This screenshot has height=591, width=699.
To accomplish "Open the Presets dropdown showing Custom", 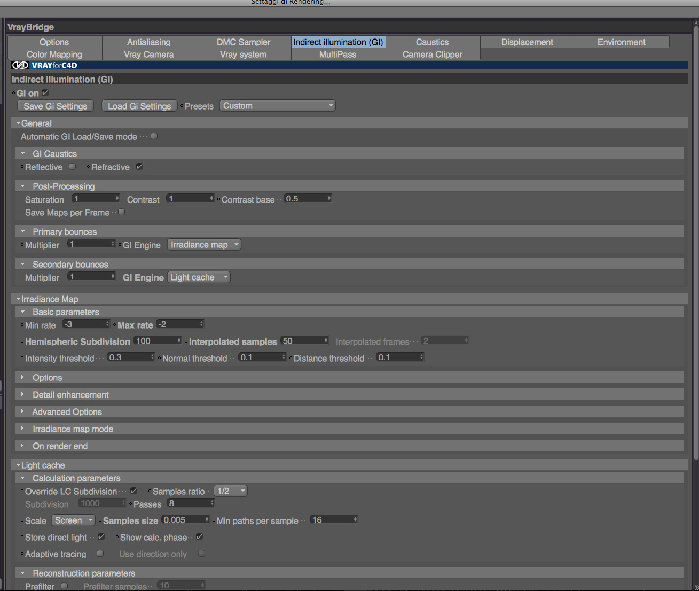I will [x=277, y=106].
